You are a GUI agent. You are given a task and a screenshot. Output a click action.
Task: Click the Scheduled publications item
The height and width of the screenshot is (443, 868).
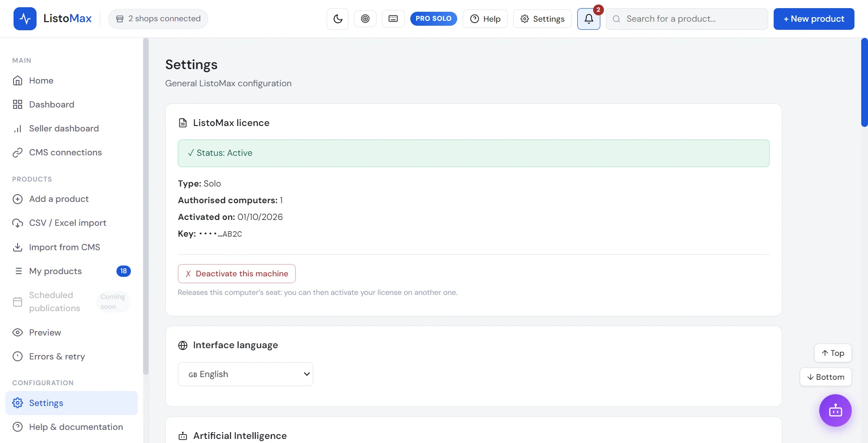71,302
